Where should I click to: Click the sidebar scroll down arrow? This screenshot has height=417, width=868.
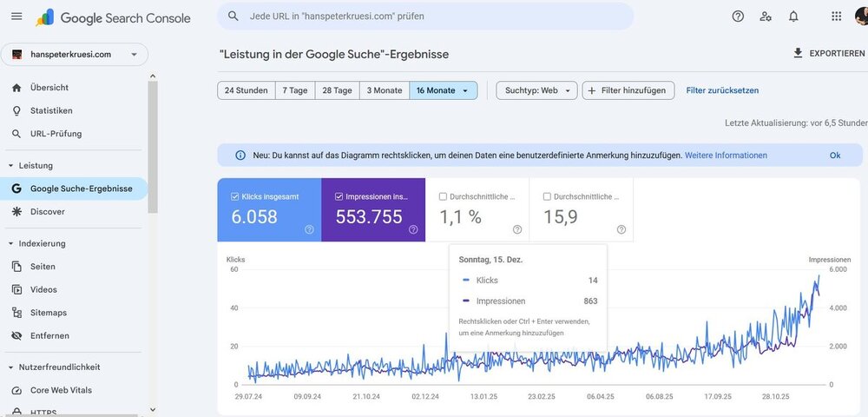click(x=153, y=410)
